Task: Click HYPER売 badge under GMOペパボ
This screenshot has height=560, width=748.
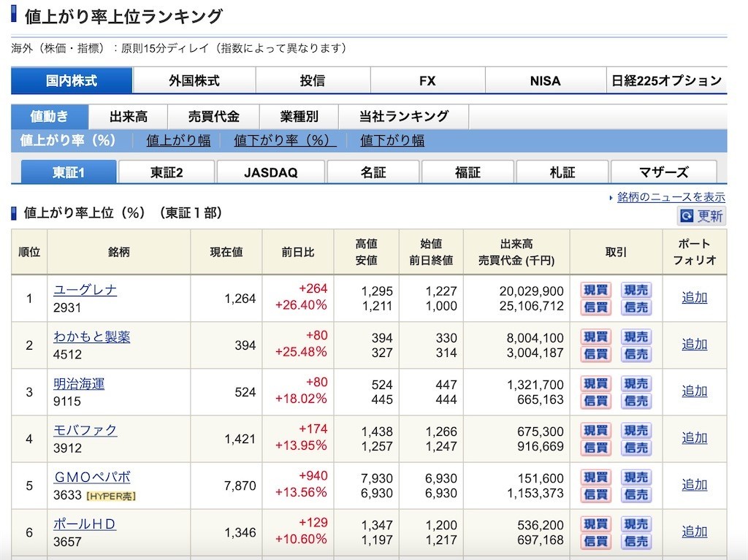Action: tap(111, 496)
